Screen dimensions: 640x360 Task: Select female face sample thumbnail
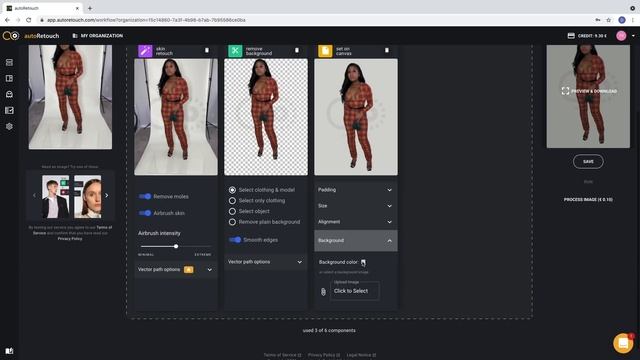pos(88,197)
